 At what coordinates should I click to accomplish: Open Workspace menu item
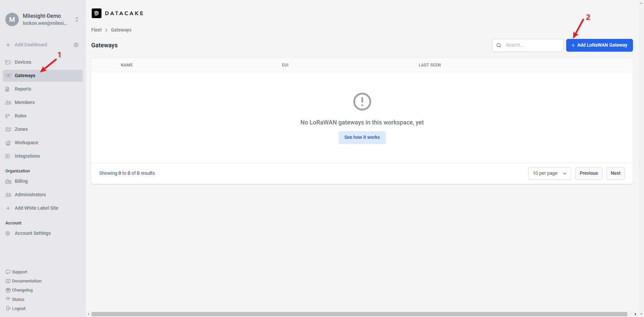click(43, 143)
